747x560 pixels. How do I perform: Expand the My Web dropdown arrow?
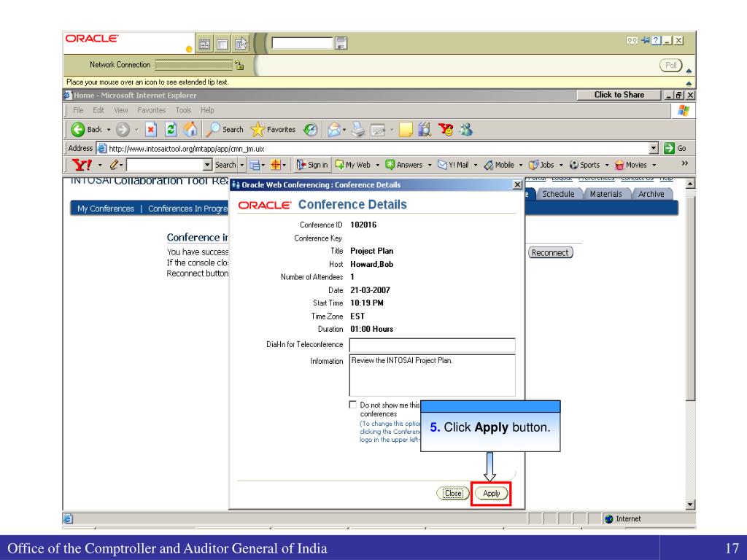[x=377, y=166]
